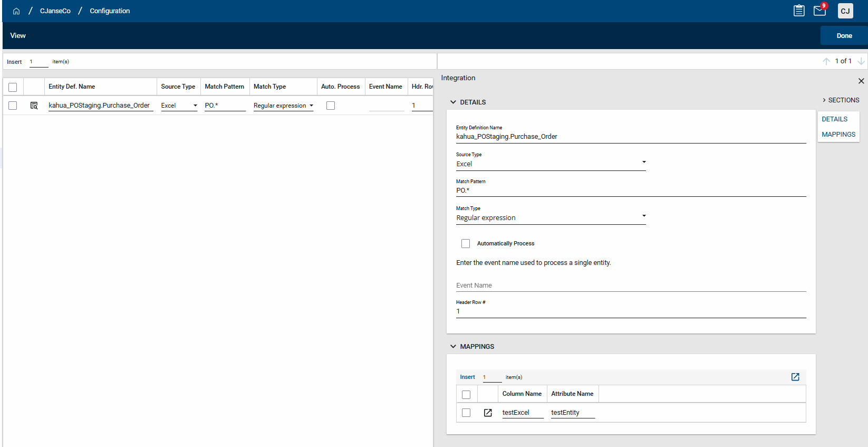Image resolution: width=868 pixels, height=447 pixels.
Task: Open the Source Type dropdown in Details
Action: tap(551, 164)
